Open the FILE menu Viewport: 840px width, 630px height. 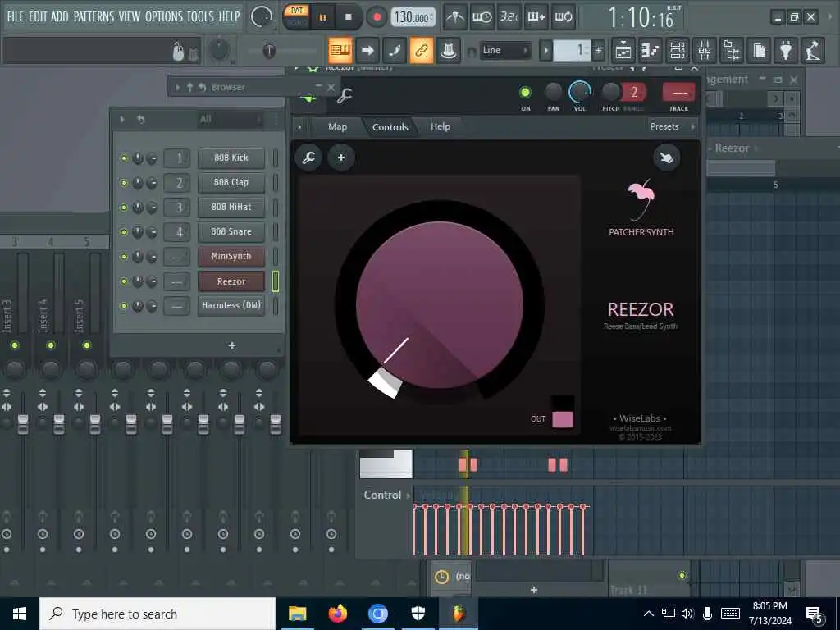[15, 16]
